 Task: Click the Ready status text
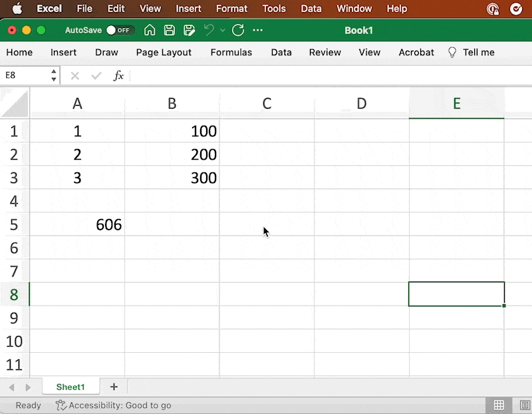coord(28,405)
